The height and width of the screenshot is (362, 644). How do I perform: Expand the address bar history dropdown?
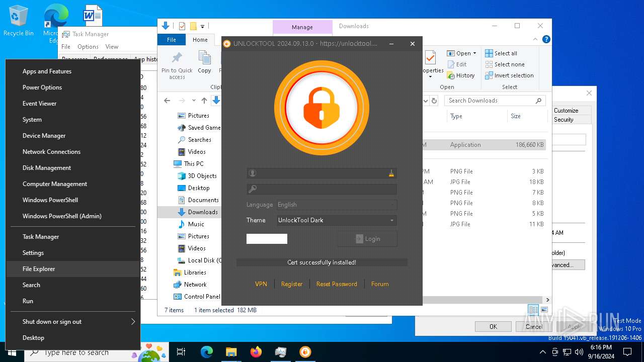pyautogui.click(x=426, y=101)
